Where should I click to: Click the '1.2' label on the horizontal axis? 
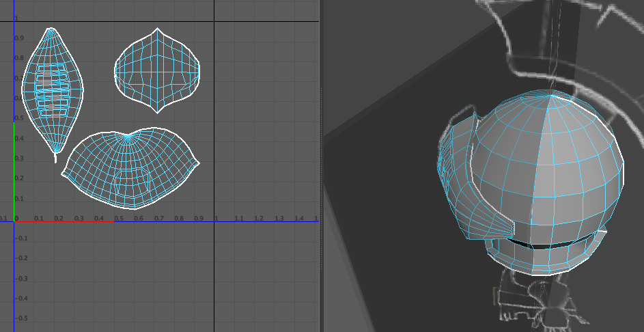pos(259,218)
